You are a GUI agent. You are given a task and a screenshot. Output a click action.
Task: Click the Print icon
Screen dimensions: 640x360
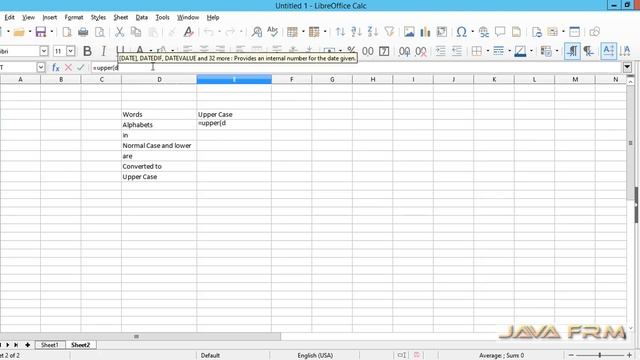click(83, 32)
